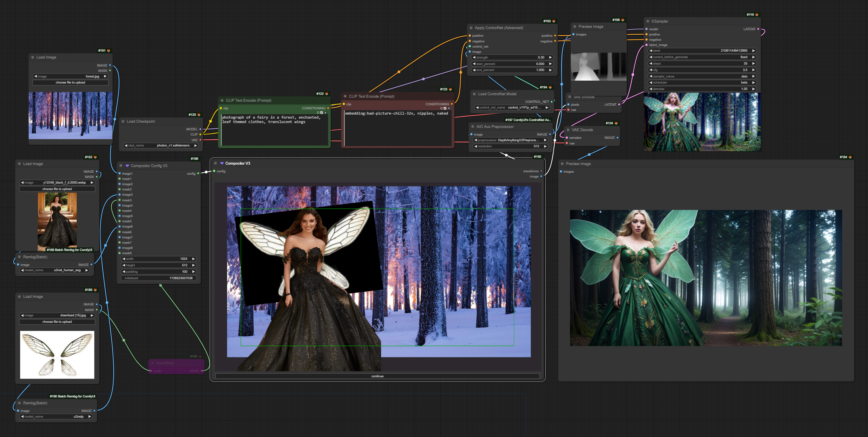Click the speaker icon in the fairy prompt node

click(326, 113)
